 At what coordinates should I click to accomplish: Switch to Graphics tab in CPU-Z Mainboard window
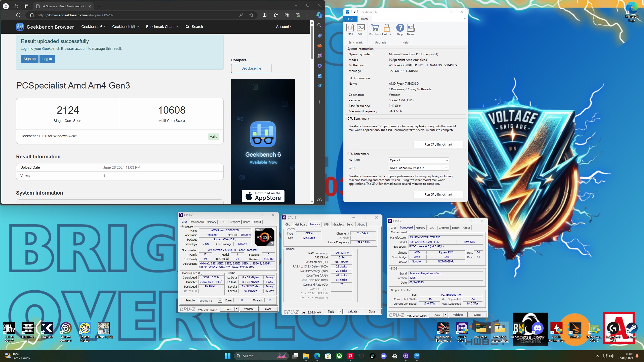tap(444, 228)
